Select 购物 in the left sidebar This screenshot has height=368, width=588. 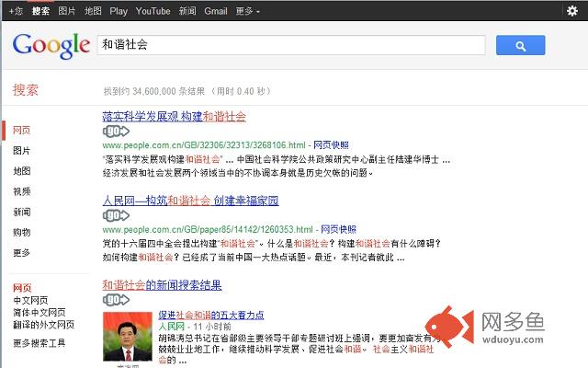coord(21,232)
